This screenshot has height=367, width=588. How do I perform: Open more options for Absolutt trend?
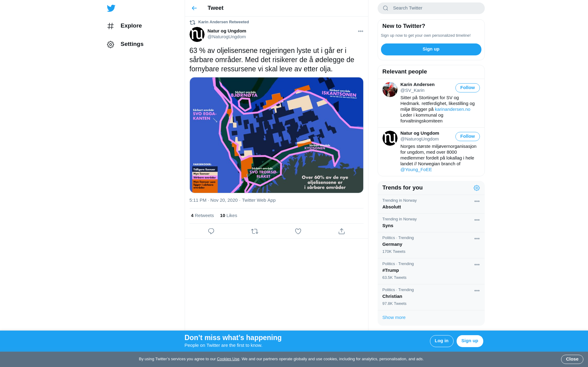pyautogui.click(x=477, y=201)
